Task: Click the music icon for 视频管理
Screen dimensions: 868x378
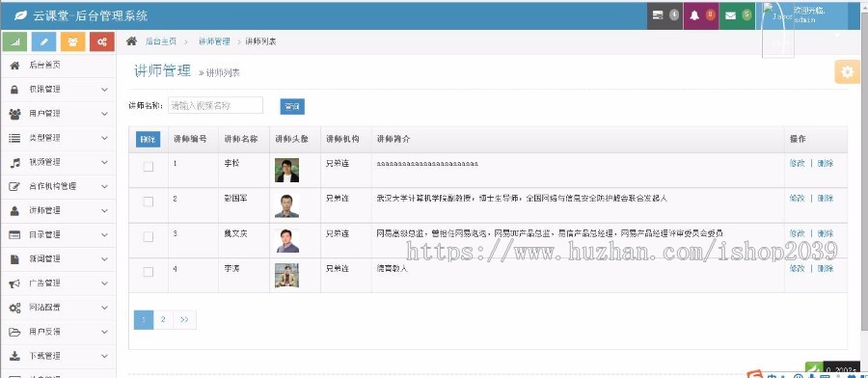Action: (x=14, y=162)
